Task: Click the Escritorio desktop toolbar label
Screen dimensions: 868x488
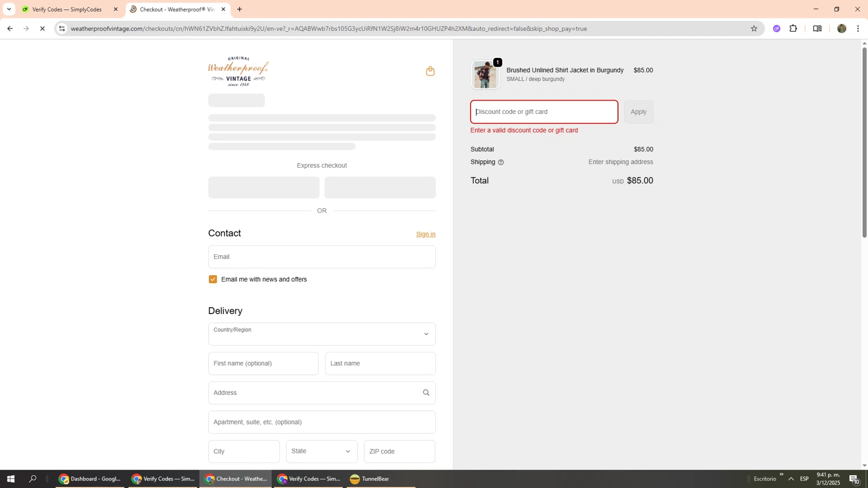Action: pyautogui.click(x=765, y=479)
